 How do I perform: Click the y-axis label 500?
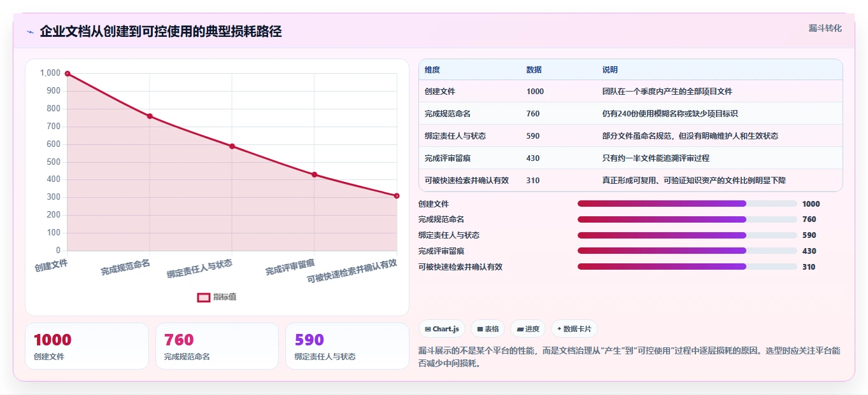(x=53, y=162)
